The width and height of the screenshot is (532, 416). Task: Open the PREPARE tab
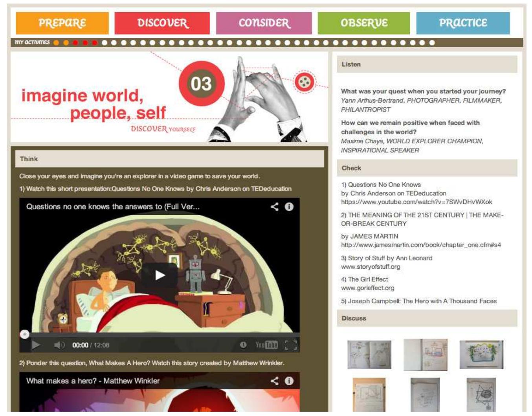pyautogui.click(x=62, y=23)
